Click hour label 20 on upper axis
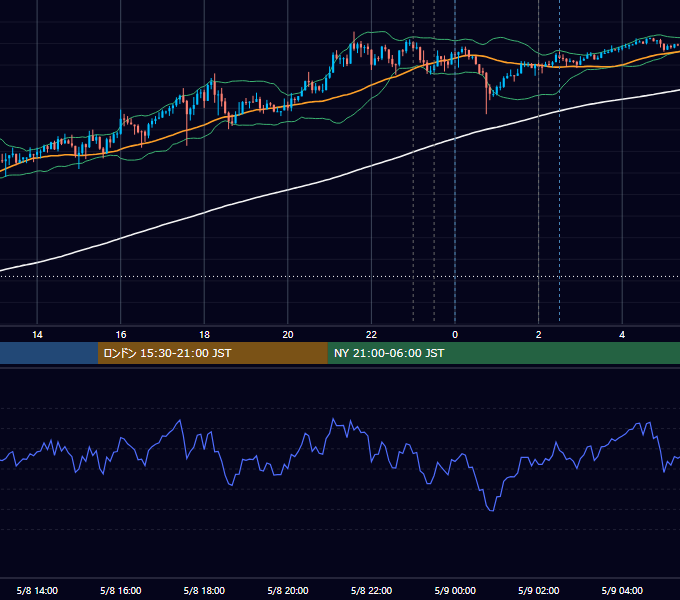 click(288, 335)
